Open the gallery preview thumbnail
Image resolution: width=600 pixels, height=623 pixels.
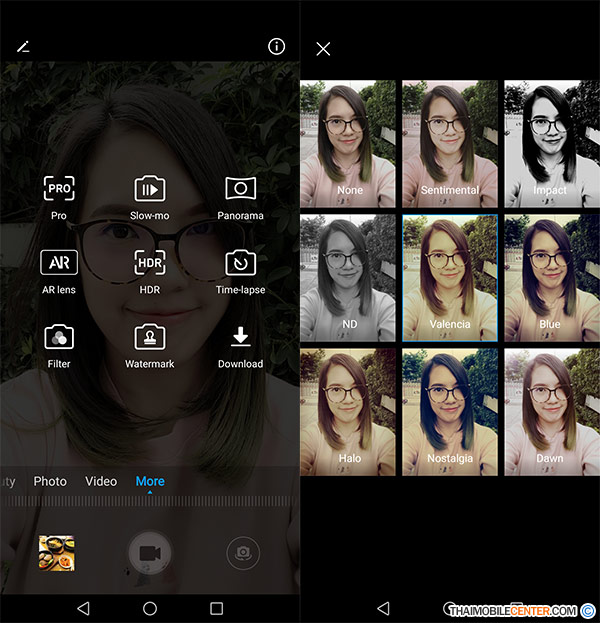[x=57, y=552]
